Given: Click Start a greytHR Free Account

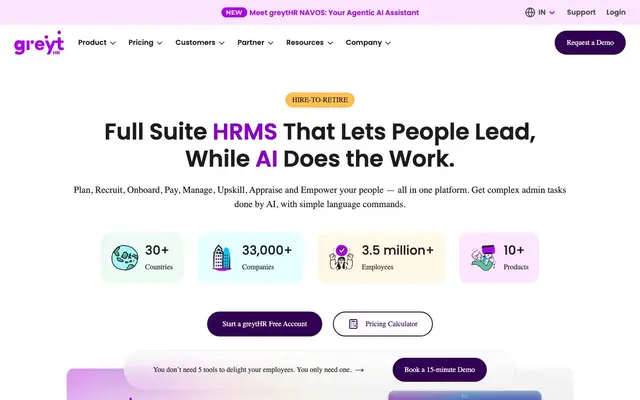Looking at the screenshot, I should pos(264,324).
